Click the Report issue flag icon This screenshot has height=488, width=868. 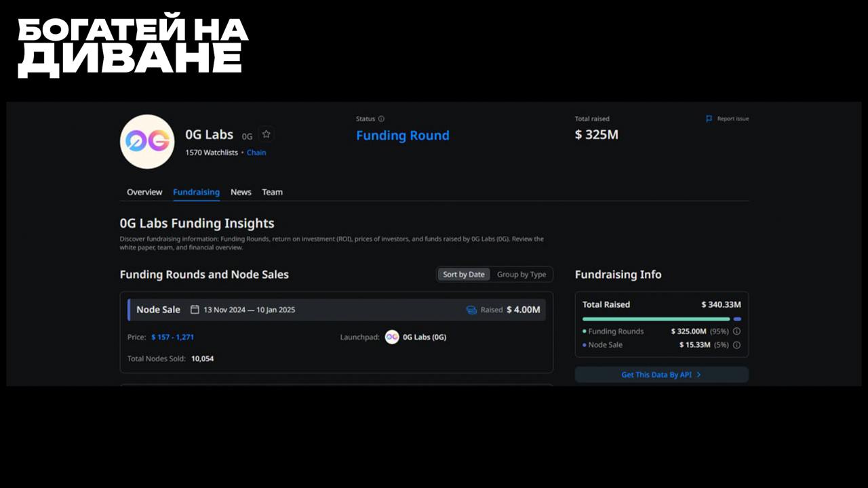pyautogui.click(x=709, y=119)
